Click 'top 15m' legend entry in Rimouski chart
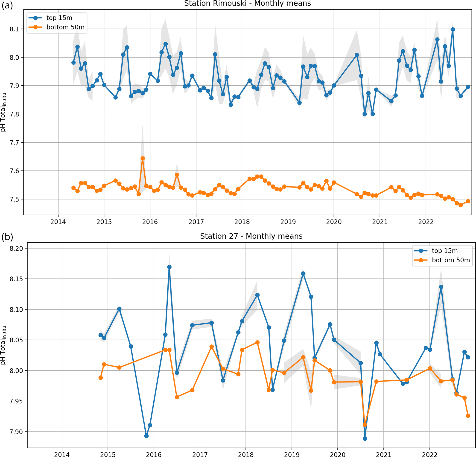The height and width of the screenshot is (457, 476). click(x=59, y=18)
